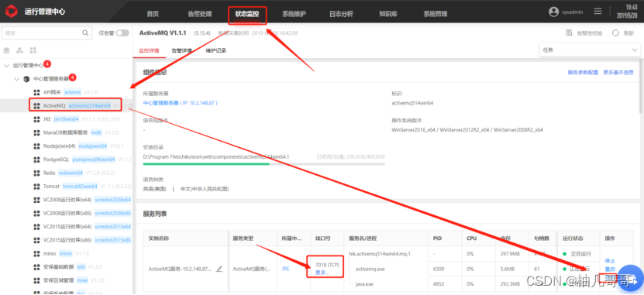Click the 停止 stop link

610,261
